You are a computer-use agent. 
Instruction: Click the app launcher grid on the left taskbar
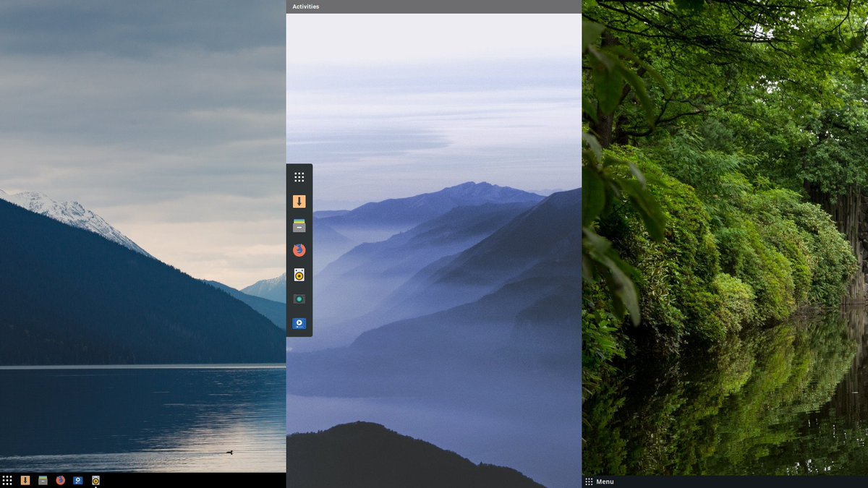coord(7,479)
